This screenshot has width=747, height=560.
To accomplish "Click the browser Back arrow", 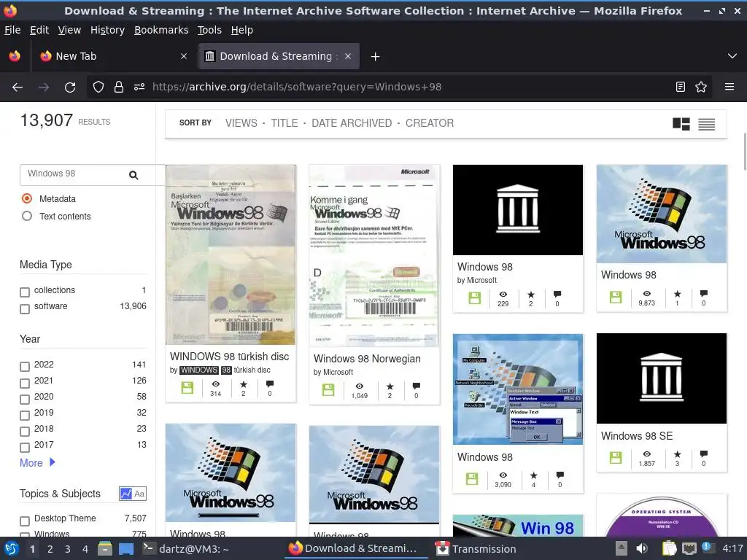I will 18,87.
